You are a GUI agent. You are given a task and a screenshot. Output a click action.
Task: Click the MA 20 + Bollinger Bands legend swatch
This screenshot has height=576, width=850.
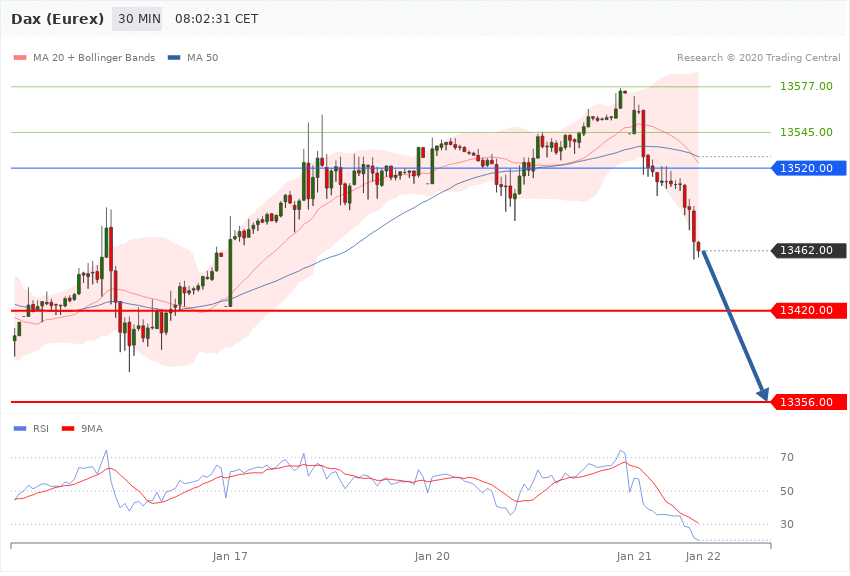20,57
